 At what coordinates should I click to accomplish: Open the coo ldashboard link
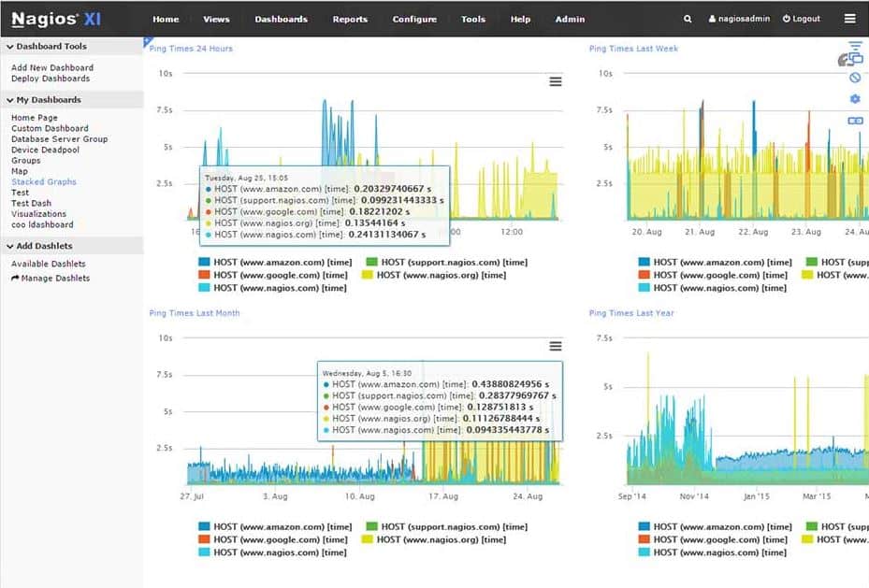click(x=42, y=224)
